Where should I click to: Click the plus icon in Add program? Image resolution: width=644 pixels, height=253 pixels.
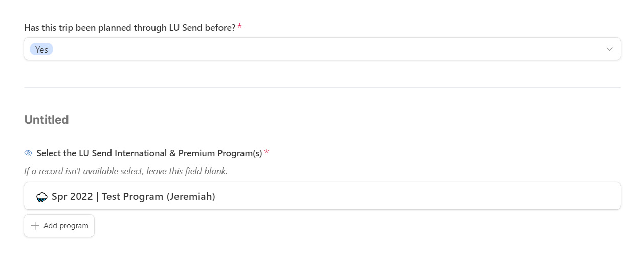(x=35, y=226)
